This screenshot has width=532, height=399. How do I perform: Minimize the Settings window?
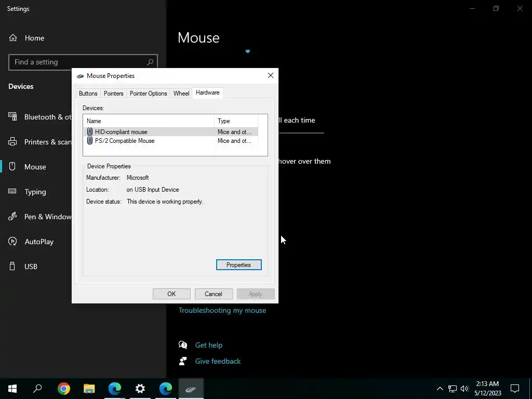472,8
